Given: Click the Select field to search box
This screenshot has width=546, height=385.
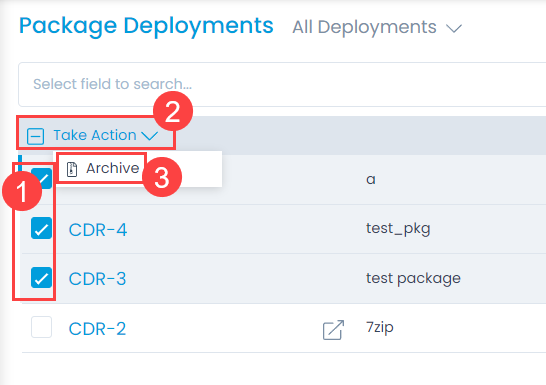Looking at the screenshot, I should (282, 84).
